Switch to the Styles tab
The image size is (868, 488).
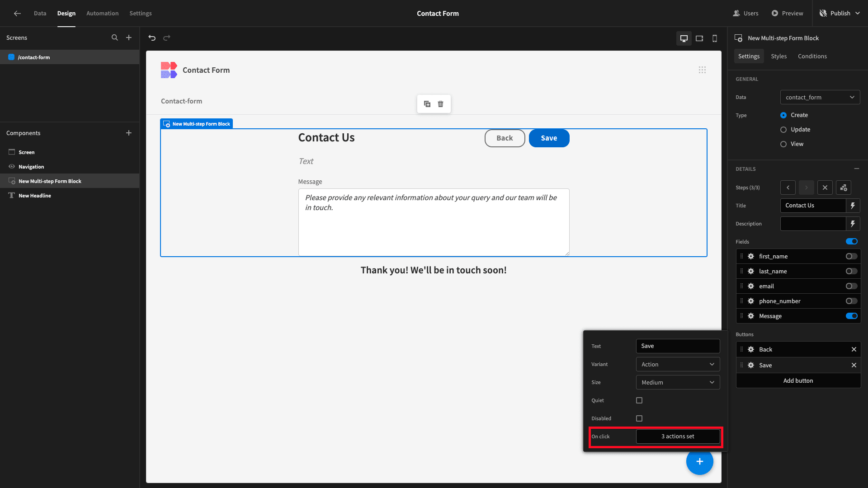[x=779, y=56]
